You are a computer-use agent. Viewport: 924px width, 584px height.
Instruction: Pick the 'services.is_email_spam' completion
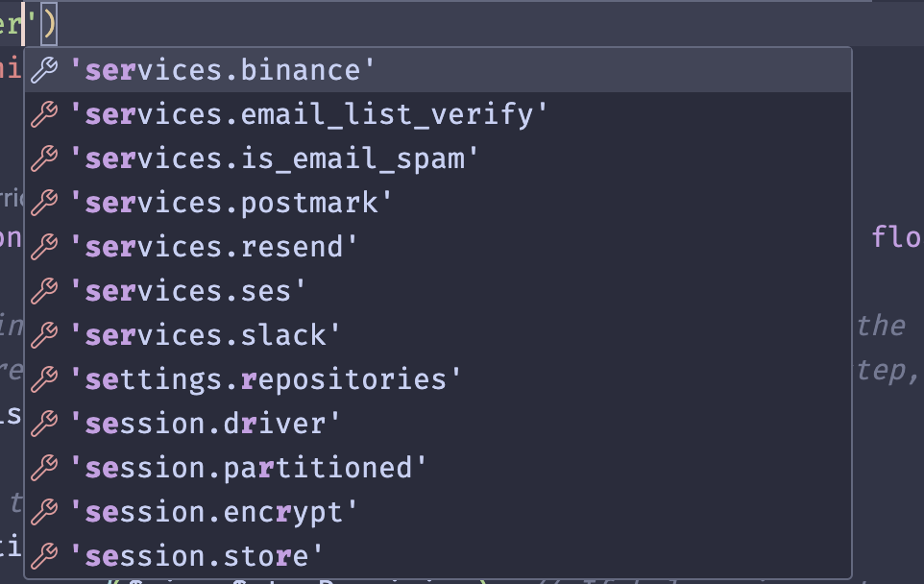click(274, 158)
